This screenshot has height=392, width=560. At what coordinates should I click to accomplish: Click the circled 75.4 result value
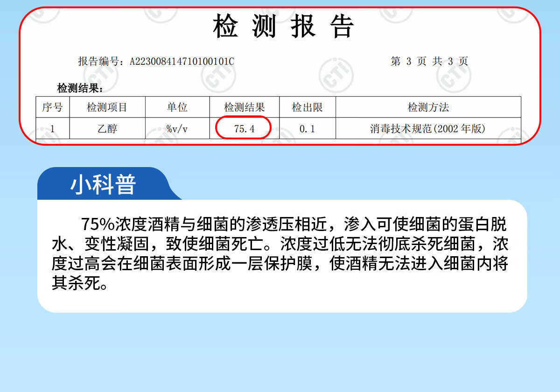[x=244, y=129]
